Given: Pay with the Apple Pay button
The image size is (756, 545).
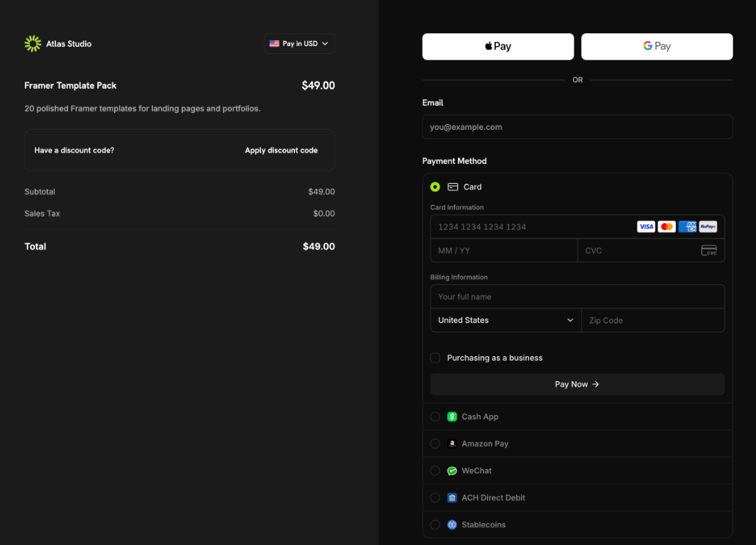Looking at the screenshot, I should tap(498, 47).
